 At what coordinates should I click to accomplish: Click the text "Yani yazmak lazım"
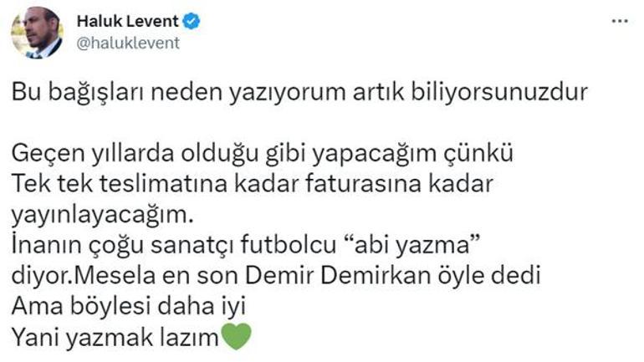coord(115,338)
